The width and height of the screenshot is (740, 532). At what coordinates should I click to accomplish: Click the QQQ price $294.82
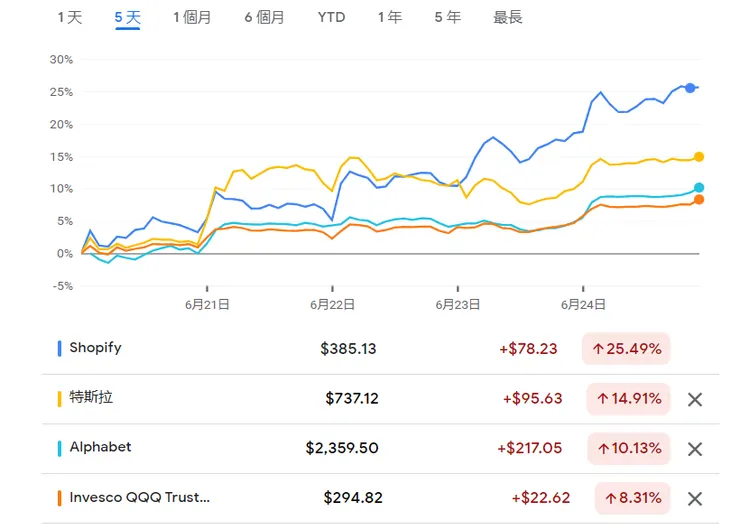tap(353, 498)
